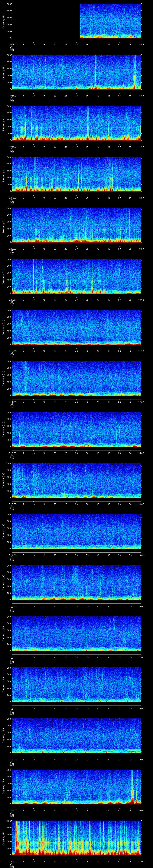Click the 0:20:00 start time label
This screenshot has width=153, height=868.
click(12, 862)
